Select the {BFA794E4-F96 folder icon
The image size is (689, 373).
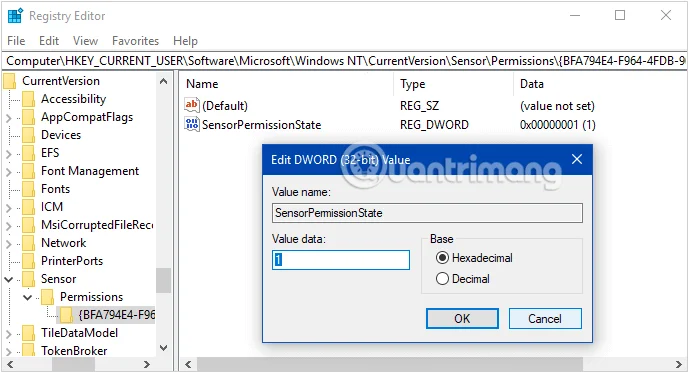[66, 315]
